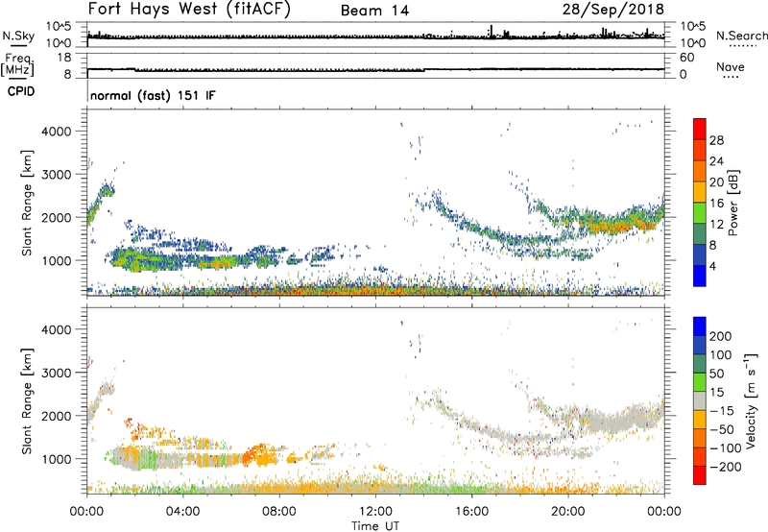This screenshot has height=532, width=768.
Task: Click the "4" value on the Power color bar
Action: [x=712, y=267]
